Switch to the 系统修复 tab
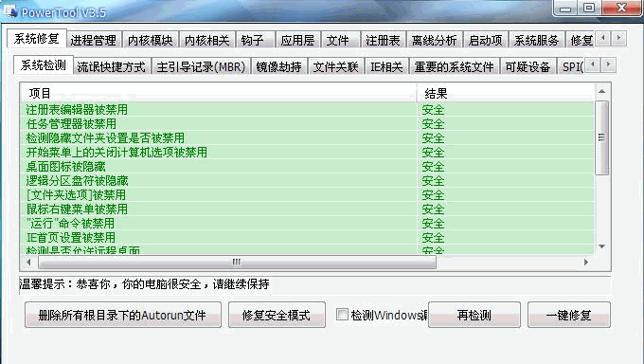The height and width of the screenshot is (364, 644). (x=37, y=39)
